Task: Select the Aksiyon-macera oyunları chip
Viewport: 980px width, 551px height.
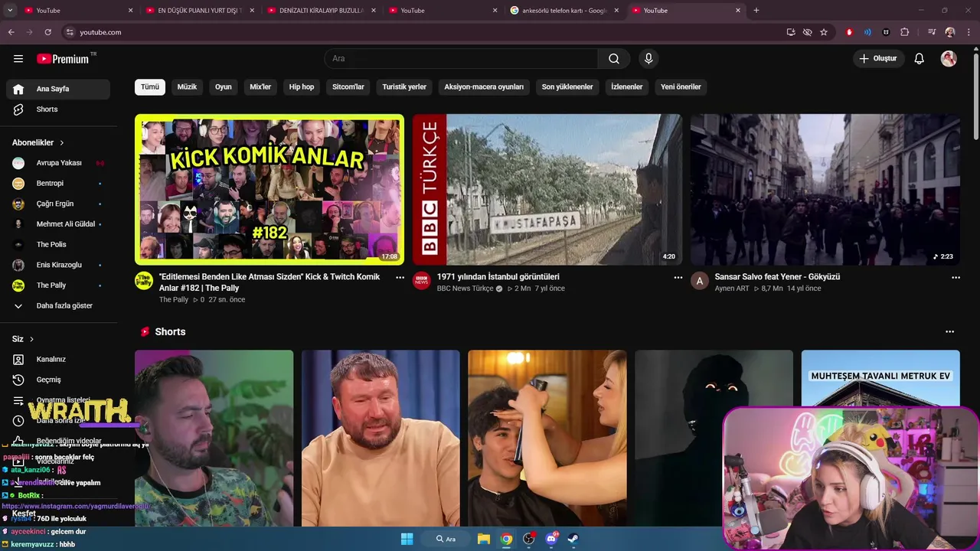Action: click(484, 87)
